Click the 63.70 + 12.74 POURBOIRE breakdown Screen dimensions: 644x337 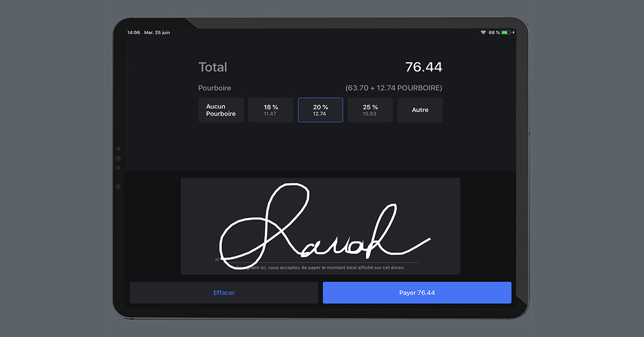click(394, 88)
